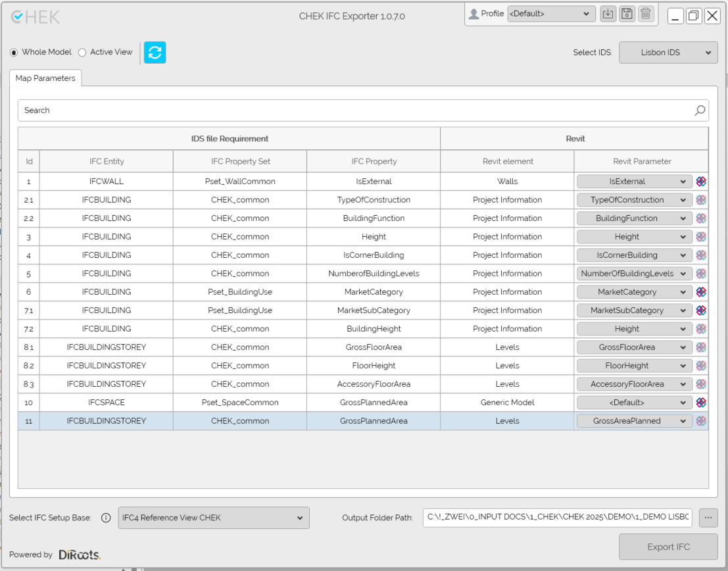Import a profile using the download icon
The height and width of the screenshot is (571, 728).
(x=608, y=14)
